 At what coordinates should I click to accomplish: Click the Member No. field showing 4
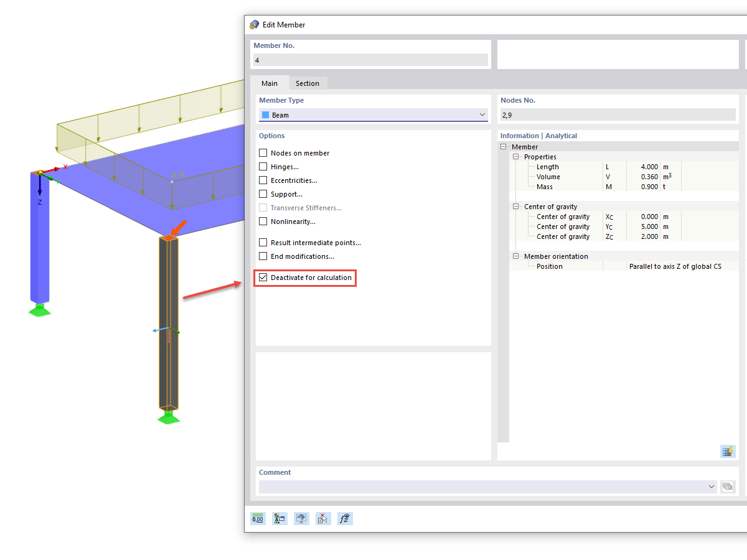click(x=371, y=60)
